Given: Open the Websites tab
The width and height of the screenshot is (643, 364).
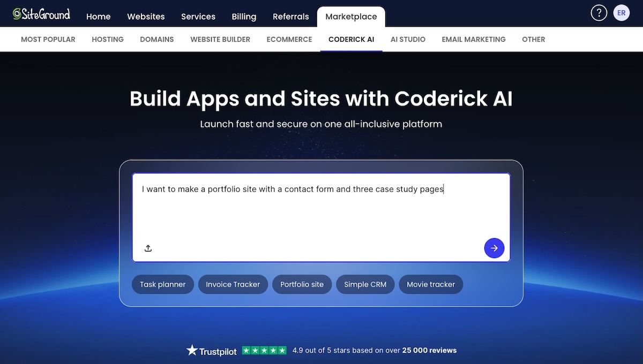Looking at the screenshot, I should click(x=146, y=17).
